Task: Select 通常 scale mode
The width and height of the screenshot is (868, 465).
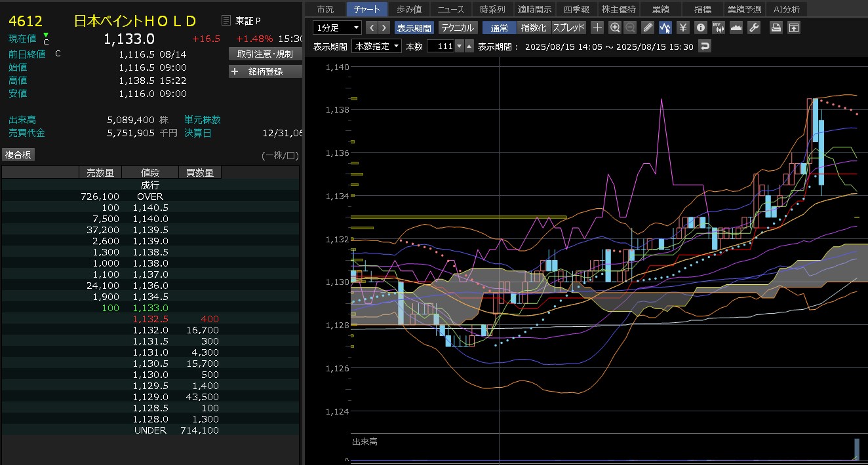Action: pos(499,28)
